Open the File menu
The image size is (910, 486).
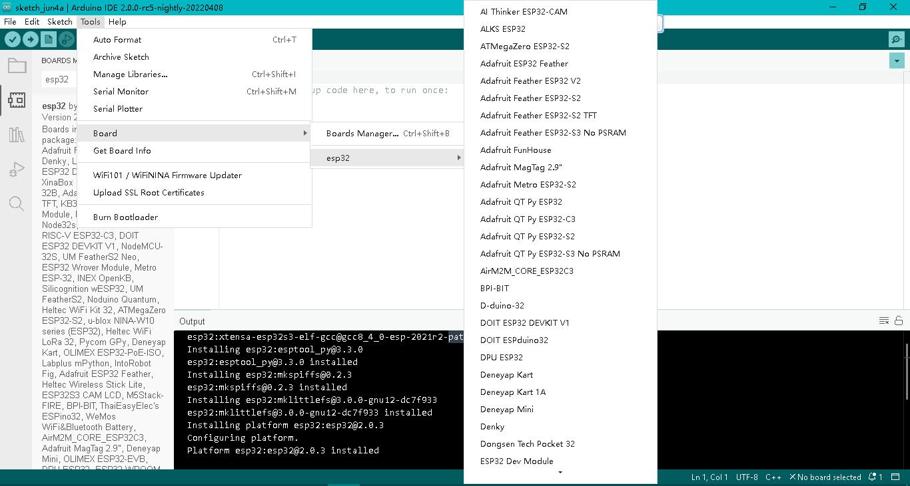(x=10, y=21)
